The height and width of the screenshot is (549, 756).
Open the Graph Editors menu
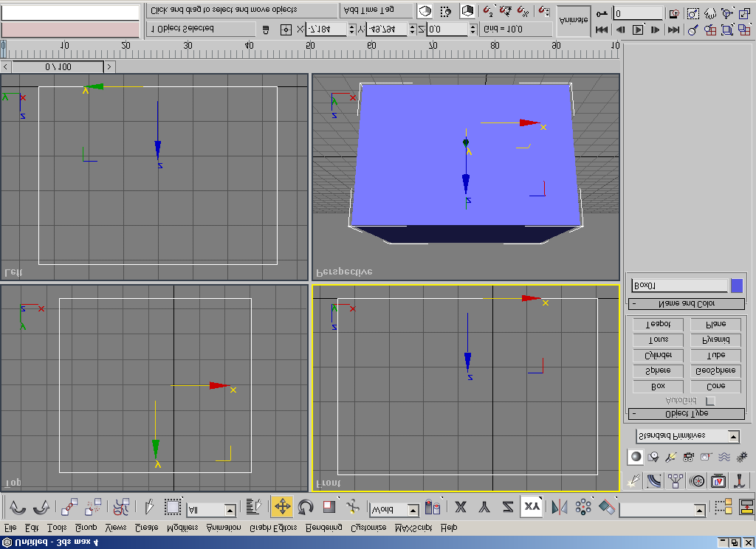tap(273, 528)
